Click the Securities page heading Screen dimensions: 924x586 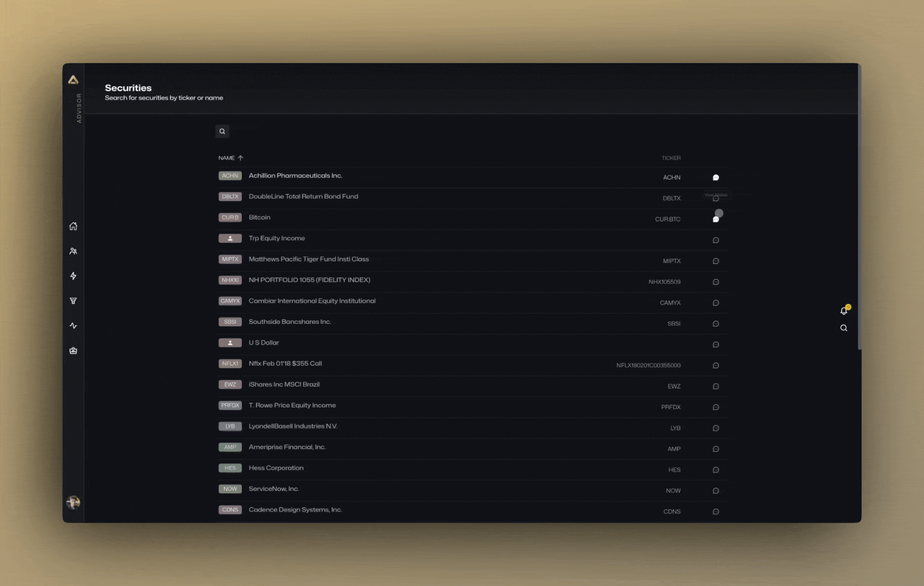click(x=129, y=88)
